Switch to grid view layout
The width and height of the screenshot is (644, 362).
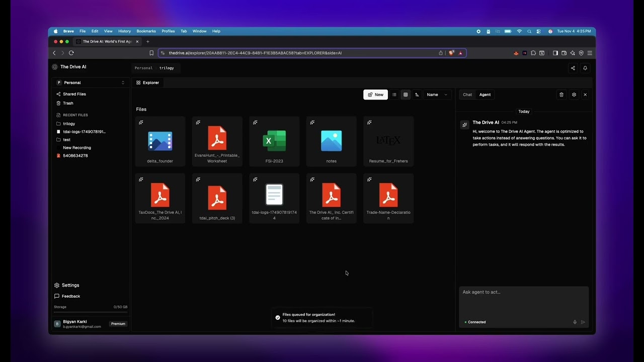406,95
